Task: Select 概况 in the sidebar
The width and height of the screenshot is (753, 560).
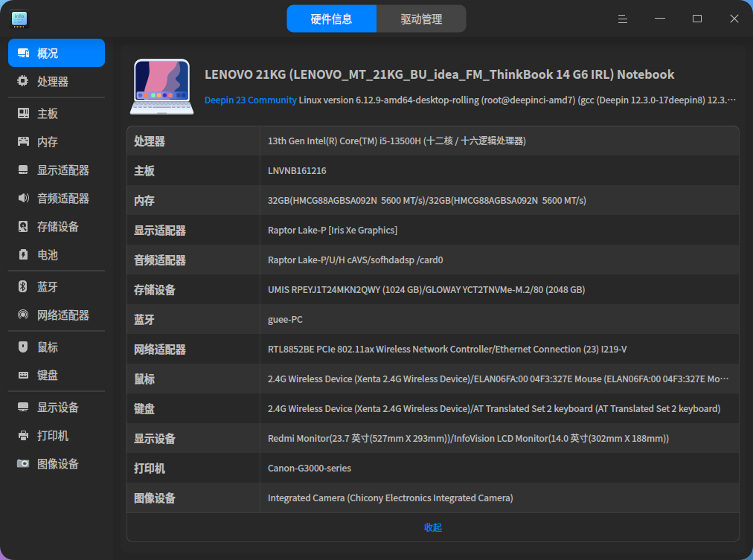Action: pyautogui.click(x=57, y=53)
